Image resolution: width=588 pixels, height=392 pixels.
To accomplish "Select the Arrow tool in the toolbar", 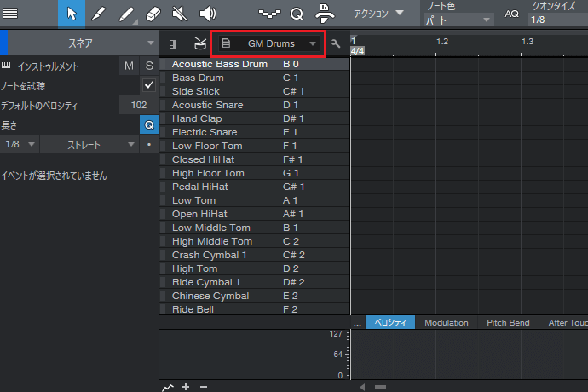I will click(x=72, y=14).
